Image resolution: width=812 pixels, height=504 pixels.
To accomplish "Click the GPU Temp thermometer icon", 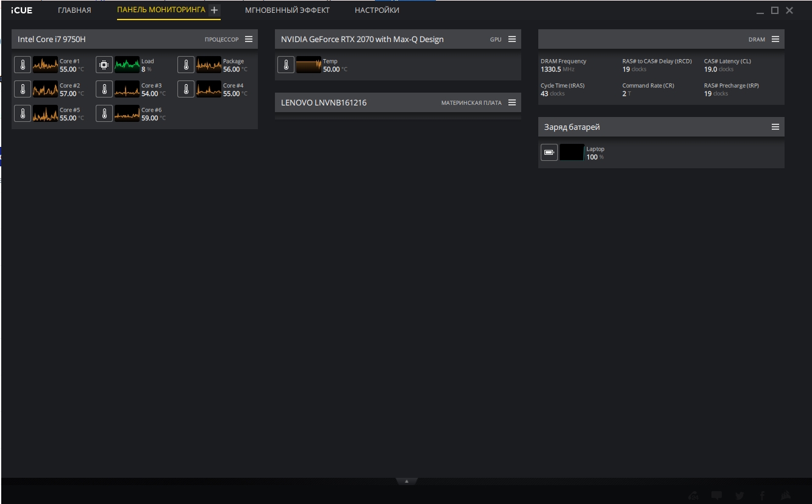I will click(286, 65).
